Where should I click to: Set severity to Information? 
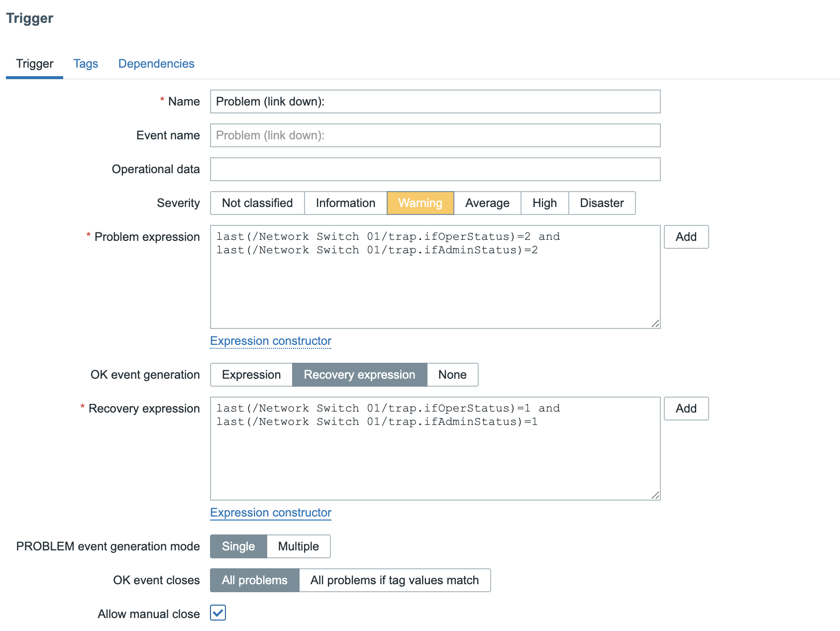pos(345,203)
